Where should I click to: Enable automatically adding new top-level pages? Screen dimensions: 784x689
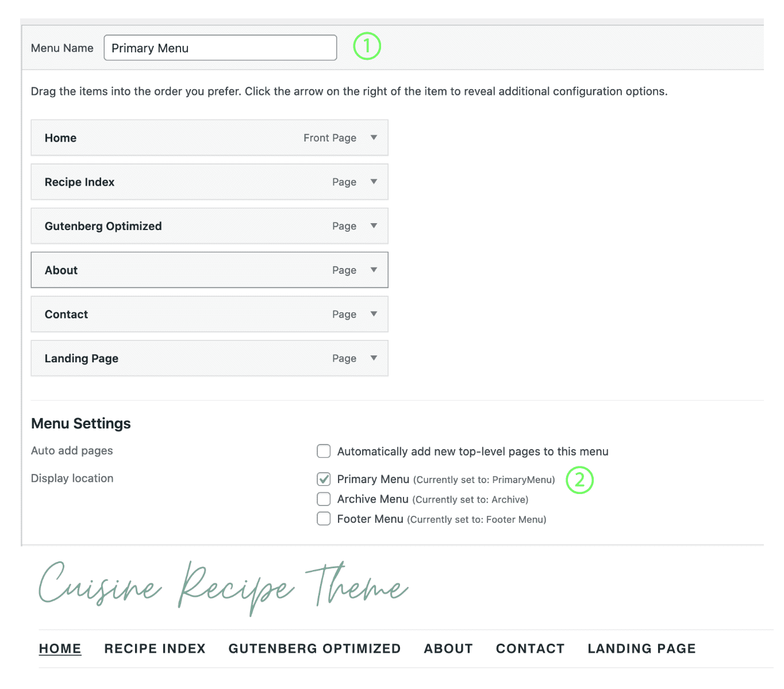(x=324, y=451)
